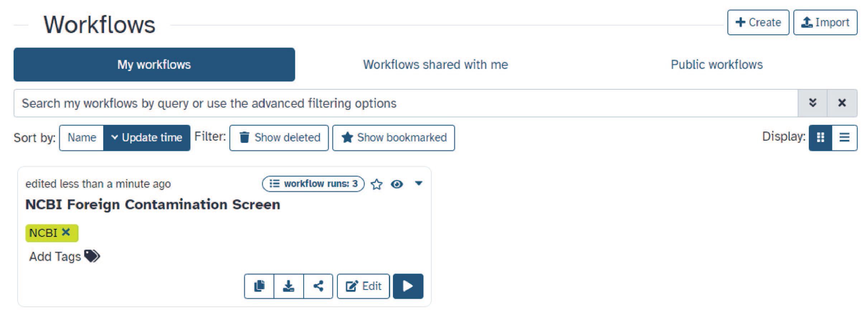Sort workflows by Update time
The width and height of the screenshot is (868, 329).
pyautogui.click(x=147, y=137)
